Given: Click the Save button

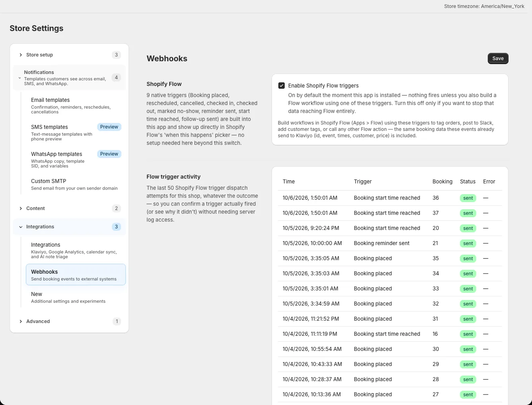Looking at the screenshot, I should click(498, 58).
